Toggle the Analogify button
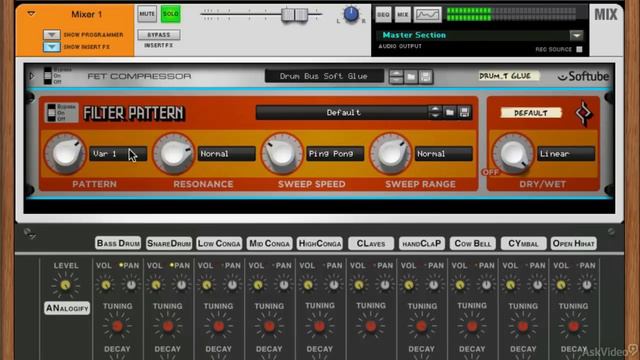Image resolution: width=640 pixels, height=360 pixels. pos(67,308)
